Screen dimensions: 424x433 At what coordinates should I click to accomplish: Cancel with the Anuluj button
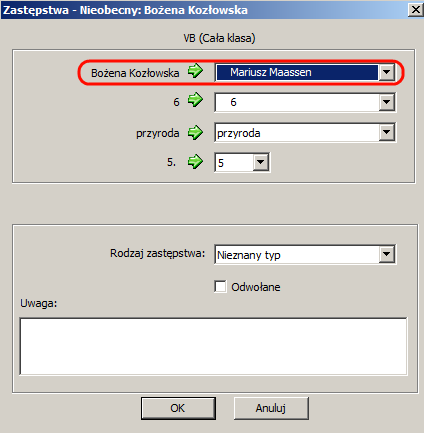pos(271,408)
